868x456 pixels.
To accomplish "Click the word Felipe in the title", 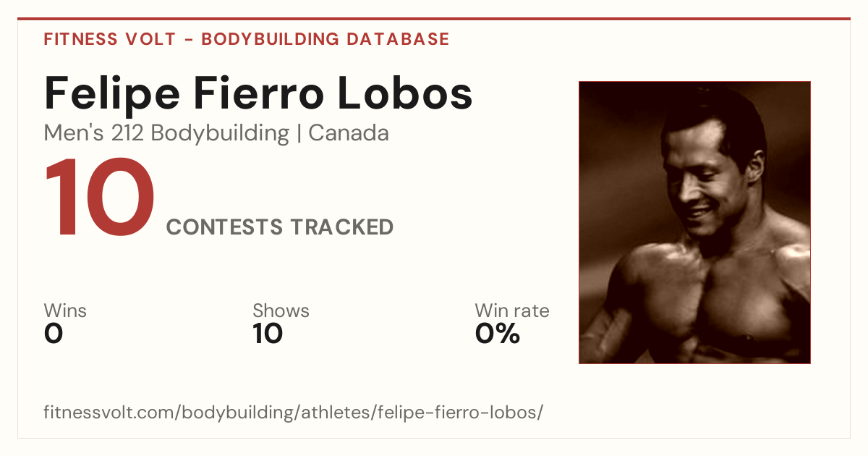I will (x=106, y=94).
